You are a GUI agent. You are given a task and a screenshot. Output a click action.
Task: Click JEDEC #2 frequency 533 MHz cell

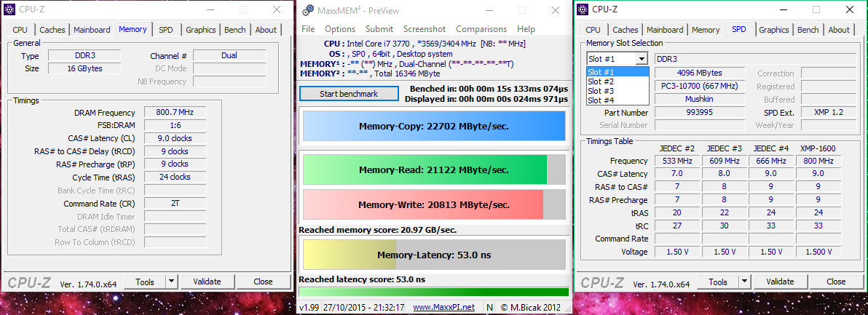point(677,161)
